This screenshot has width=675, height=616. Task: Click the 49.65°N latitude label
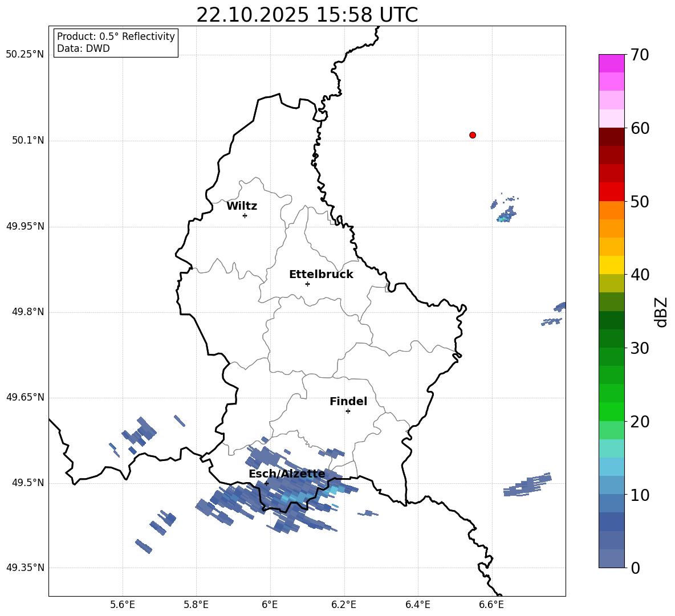click(25, 397)
